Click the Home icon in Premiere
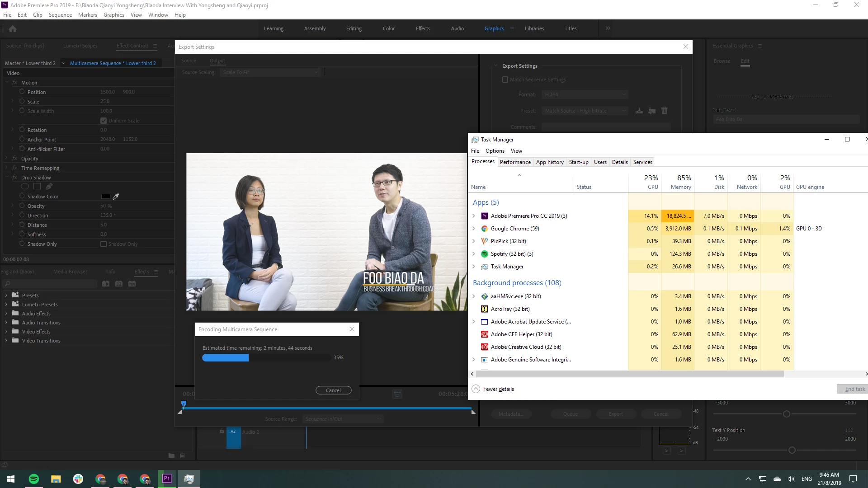The width and height of the screenshot is (868, 488). [x=13, y=29]
